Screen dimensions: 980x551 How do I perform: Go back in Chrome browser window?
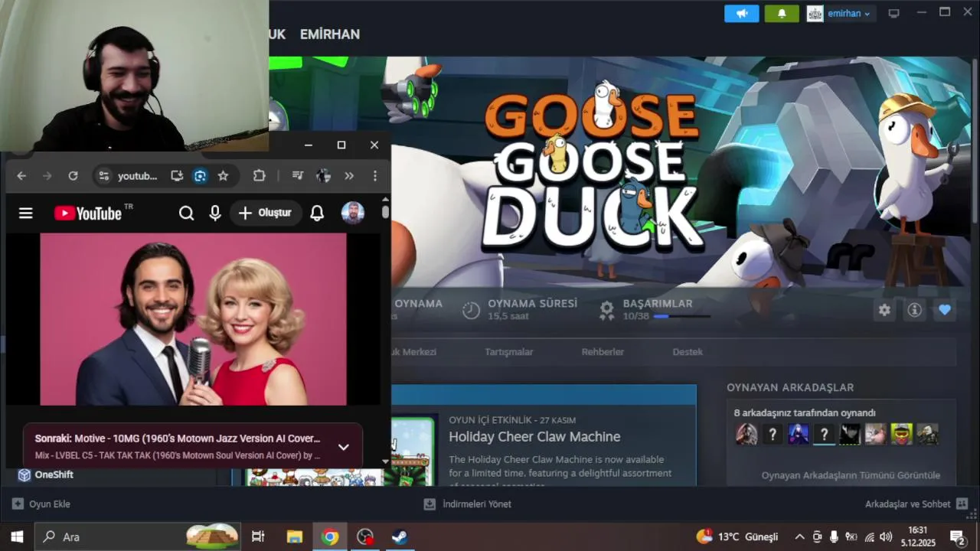point(21,176)
